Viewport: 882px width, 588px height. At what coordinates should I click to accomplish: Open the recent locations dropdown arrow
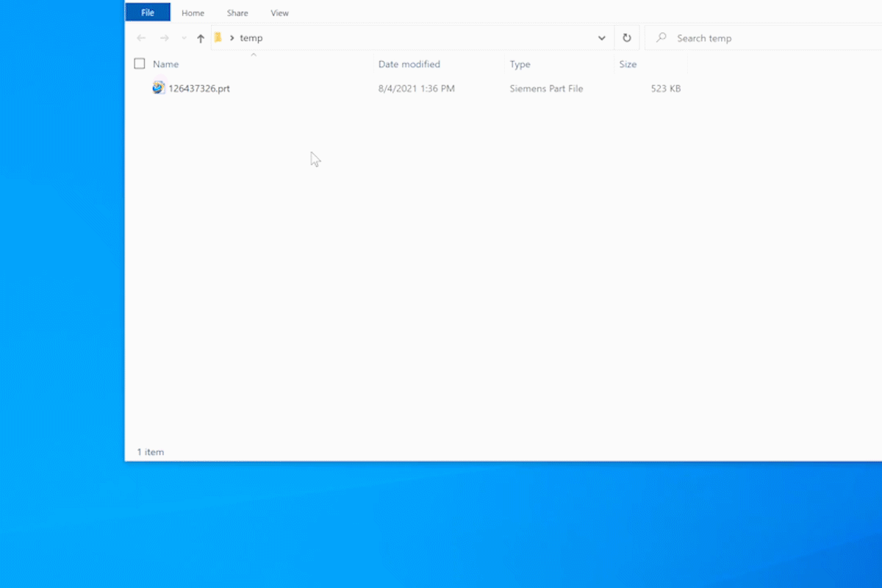(x=184, y=38)
